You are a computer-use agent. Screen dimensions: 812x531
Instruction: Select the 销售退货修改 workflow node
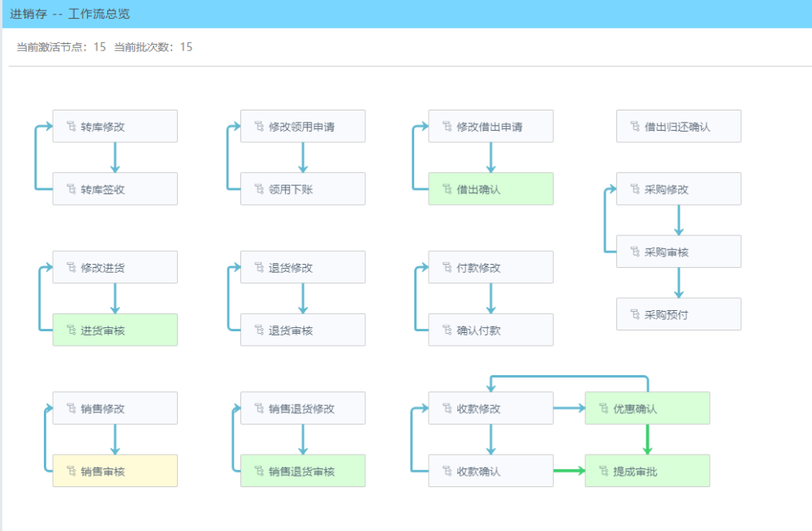point(303,408)
